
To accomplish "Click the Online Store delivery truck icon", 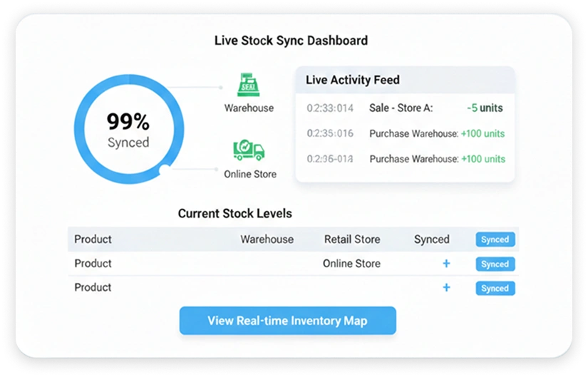I will [249, 150].
